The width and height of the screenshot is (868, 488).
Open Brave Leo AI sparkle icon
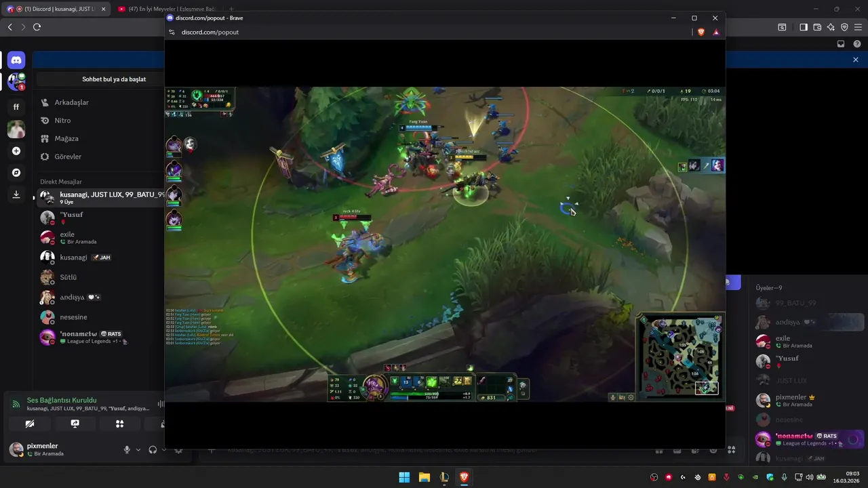point(831,27)
